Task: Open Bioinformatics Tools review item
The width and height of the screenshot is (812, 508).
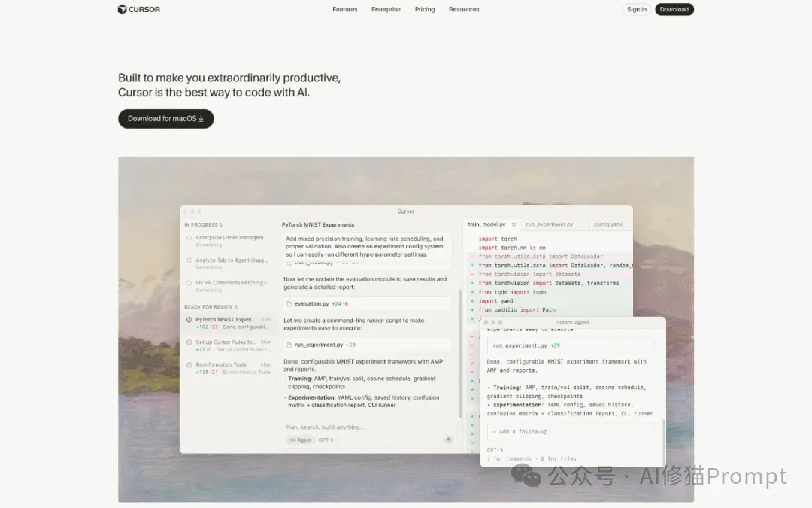Action: [229, 368]
